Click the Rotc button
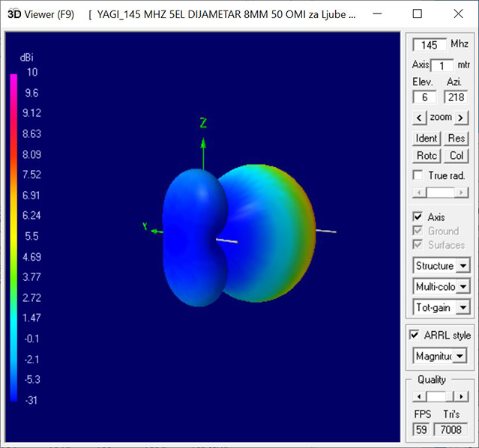This screenshot has height=448, width=479. coord(427,156)
